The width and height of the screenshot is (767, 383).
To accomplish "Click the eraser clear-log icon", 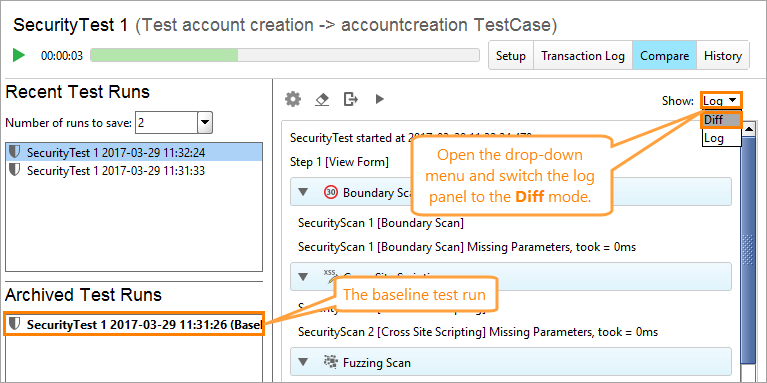I will tap(321, 99).
